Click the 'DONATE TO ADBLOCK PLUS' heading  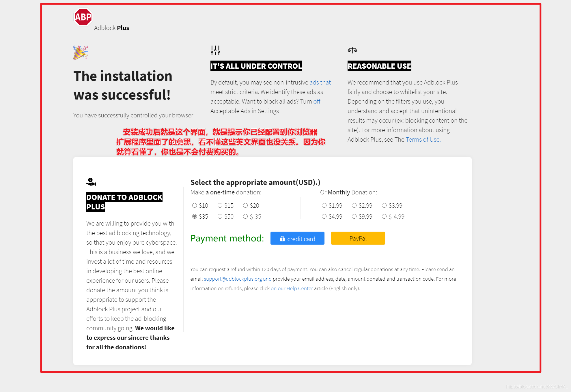[124, 202]
